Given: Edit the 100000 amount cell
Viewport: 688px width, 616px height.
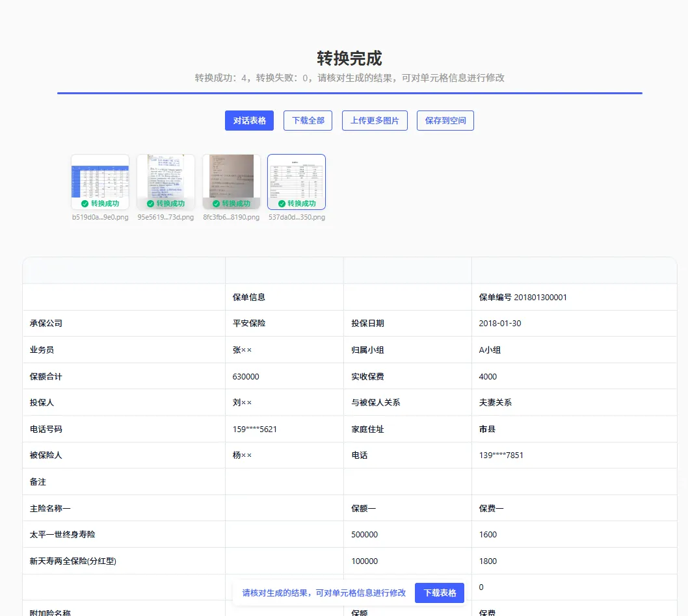Looking at the screenshot, I should [408, 561].
